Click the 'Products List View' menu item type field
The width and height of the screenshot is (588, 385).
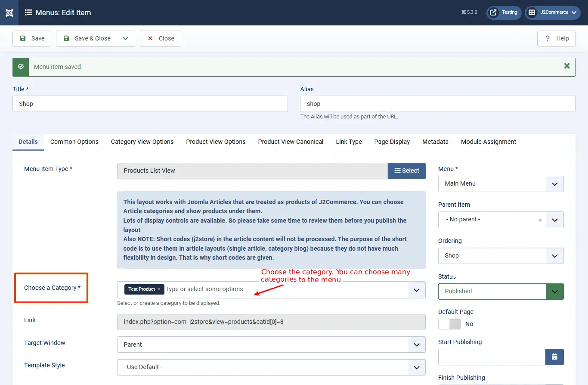pos(253,171)
